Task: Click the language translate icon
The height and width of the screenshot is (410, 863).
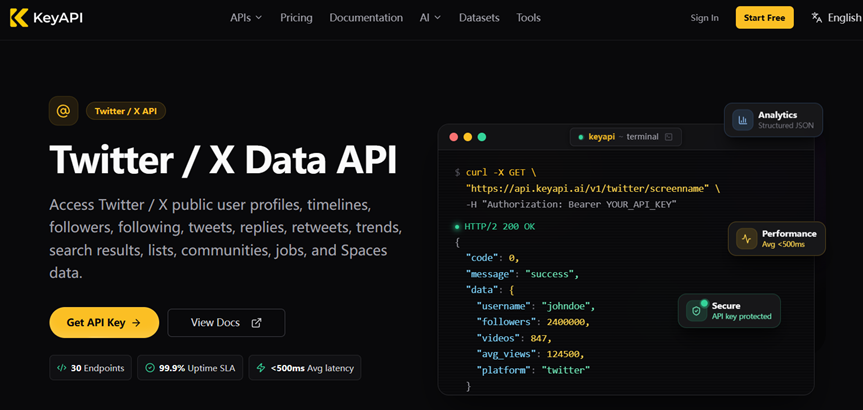Action: 816,18
